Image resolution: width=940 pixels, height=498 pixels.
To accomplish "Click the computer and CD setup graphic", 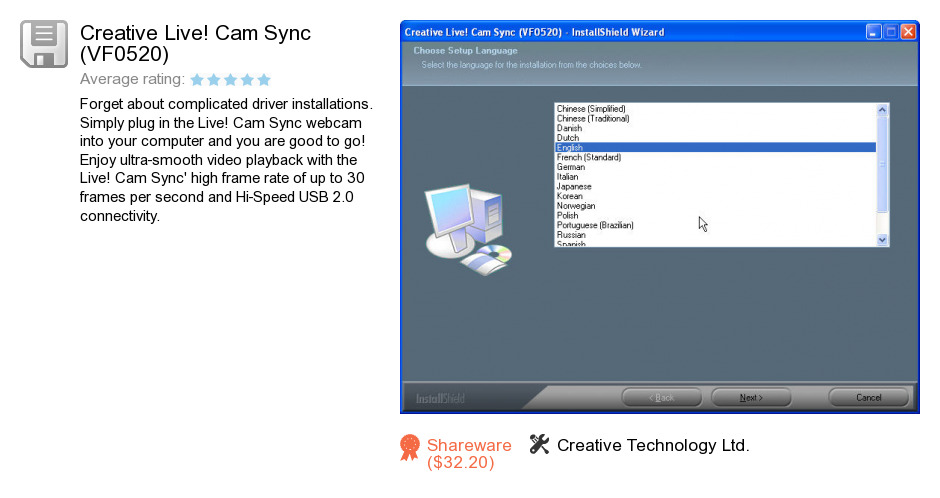I will click(x=468, y=230).
